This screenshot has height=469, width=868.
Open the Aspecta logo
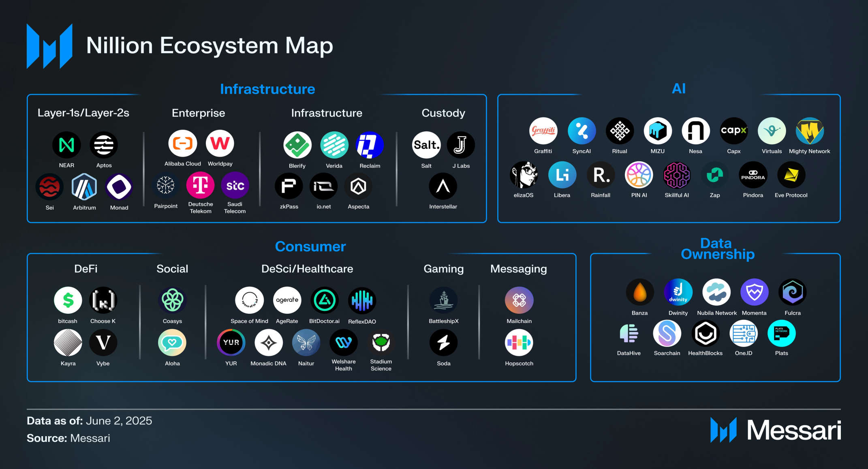coord(358,186)
